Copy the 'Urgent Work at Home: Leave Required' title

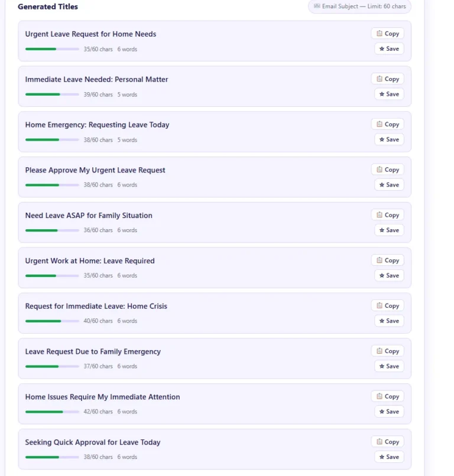[388, 260]
